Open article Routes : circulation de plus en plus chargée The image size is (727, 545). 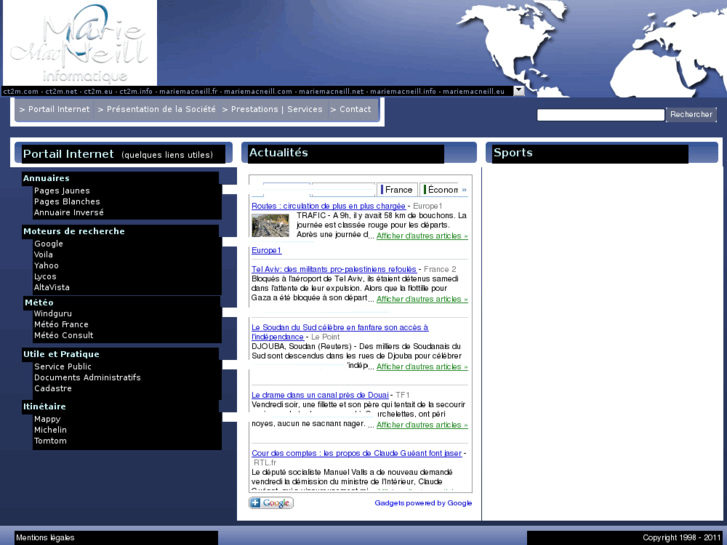pyautogui.click(x=328, y=206)
